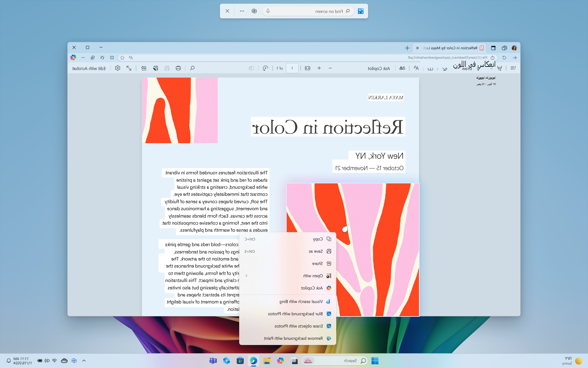Choose the add text tool in PDF toolbar
This screenshot has height=368, width=588.
(430, 69)
